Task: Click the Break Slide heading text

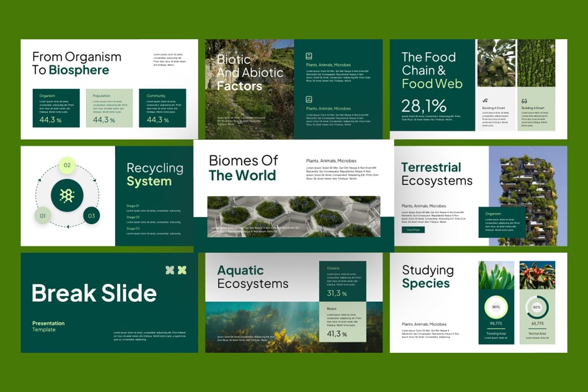Action: click(x=94, y=293)
